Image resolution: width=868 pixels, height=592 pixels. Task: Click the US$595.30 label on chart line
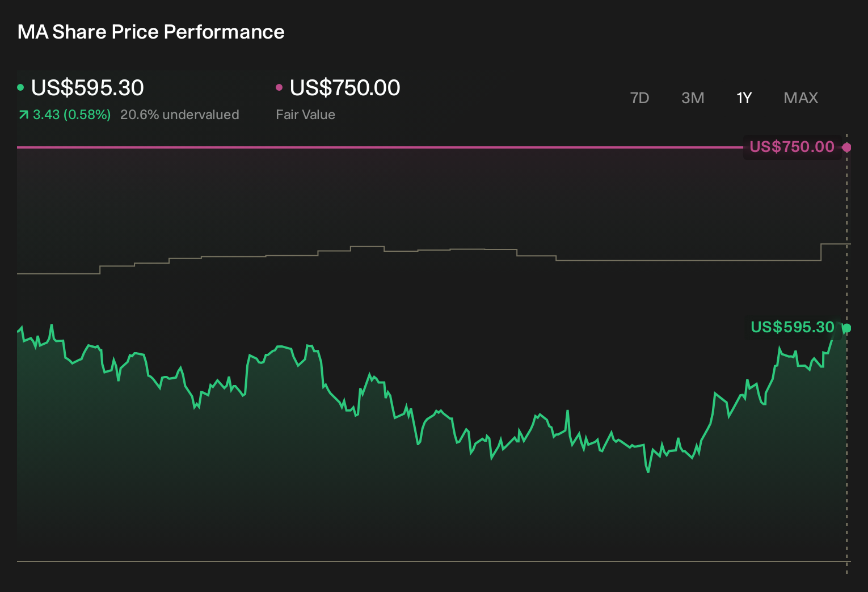pyautogui.click(x=793, y=327)
